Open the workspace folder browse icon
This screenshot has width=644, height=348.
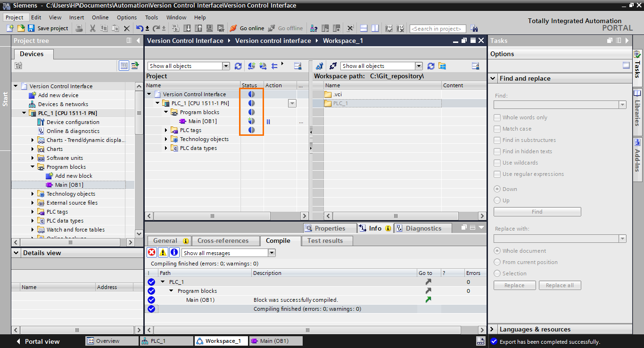[x=442, y=66]
